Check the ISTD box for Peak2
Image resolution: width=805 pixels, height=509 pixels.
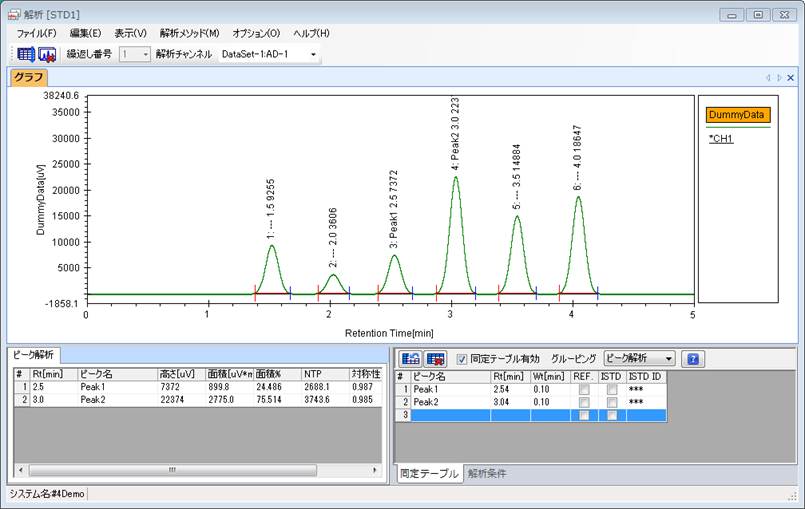coord(612,401)
